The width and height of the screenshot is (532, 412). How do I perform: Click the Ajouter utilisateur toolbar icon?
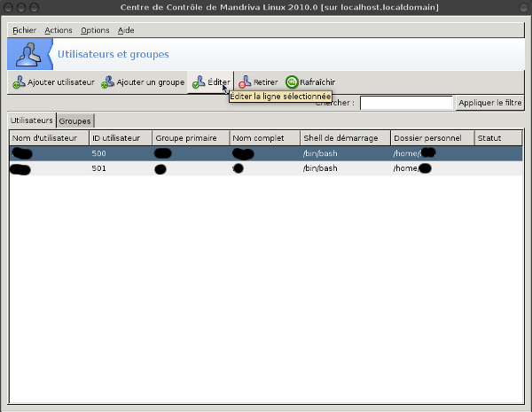click(19, 82)
